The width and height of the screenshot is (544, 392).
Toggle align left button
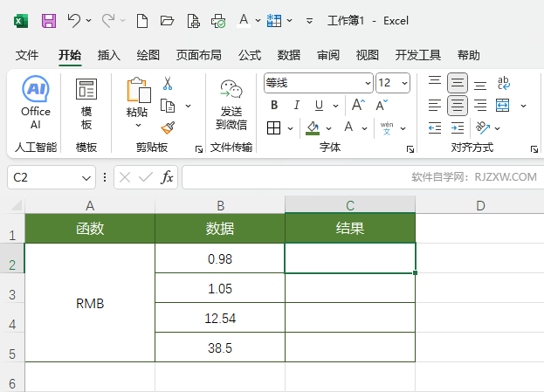(435, 105)
